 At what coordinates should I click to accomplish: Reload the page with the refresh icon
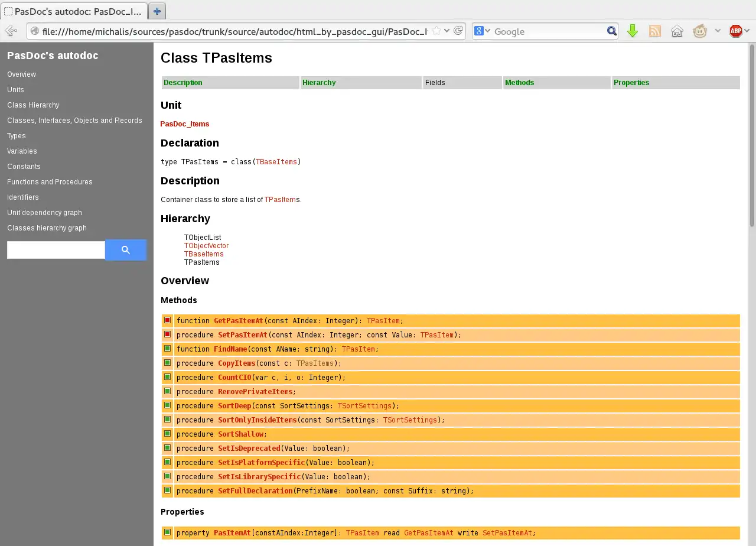coord(458,31)
